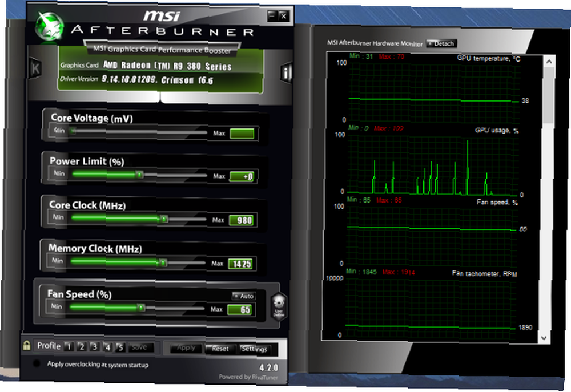Click the Powered by RivaTuner text
Image resolution: width=571 pixels, height=392 pixels.
(x=248, y=377)
